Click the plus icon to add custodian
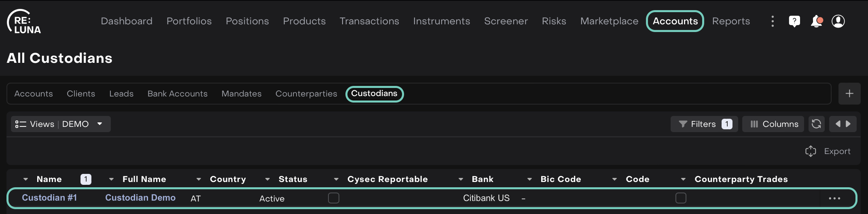Viewport: 868px width, 214px height. [x=849, y=94]
